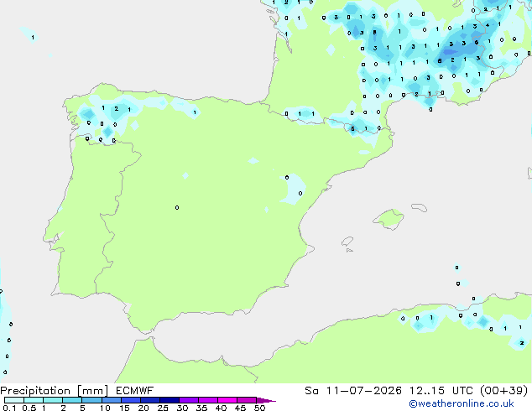The width and height of the screenshot is (532, 411).
Task: Open the weatheronline.co.uk link
Action: (462, 403)
